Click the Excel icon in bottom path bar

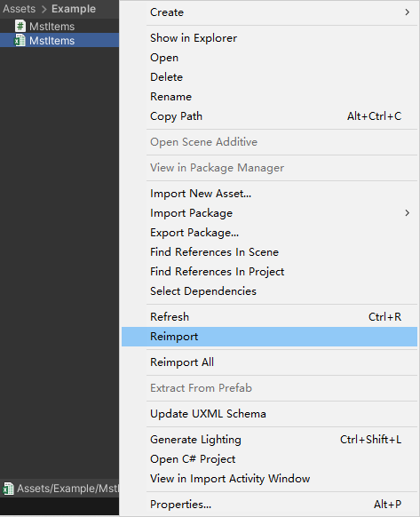[8, 489]
